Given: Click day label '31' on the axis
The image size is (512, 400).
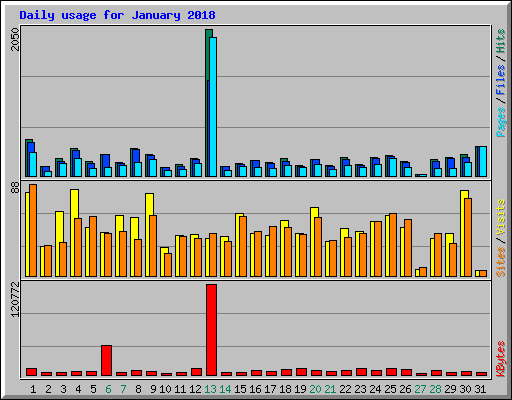Looking at the screenshot, I should 480,389.
